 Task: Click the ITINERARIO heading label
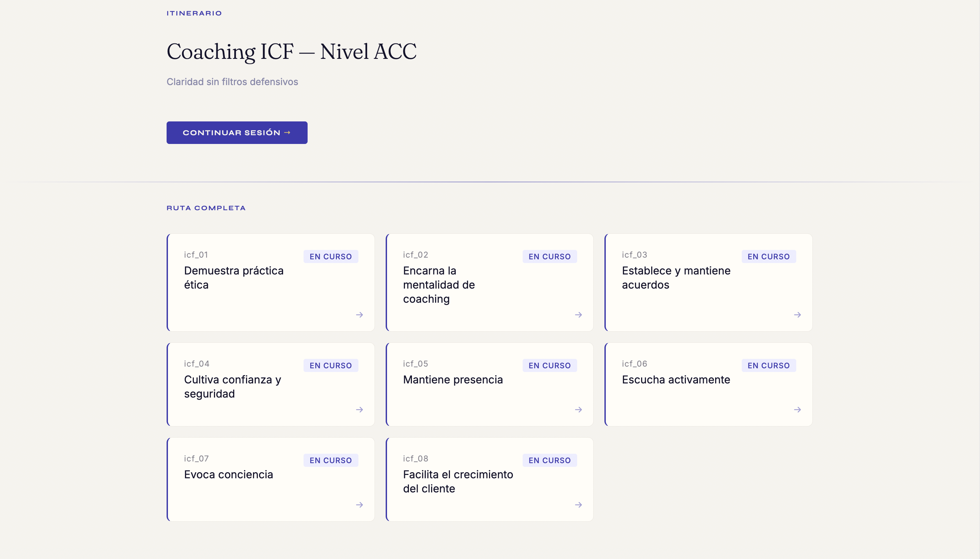click(x=194, y=13)
